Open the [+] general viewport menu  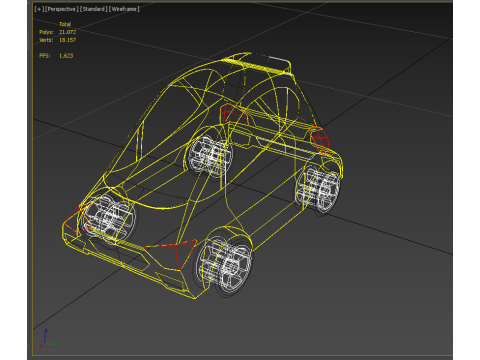tap(39, 9)
